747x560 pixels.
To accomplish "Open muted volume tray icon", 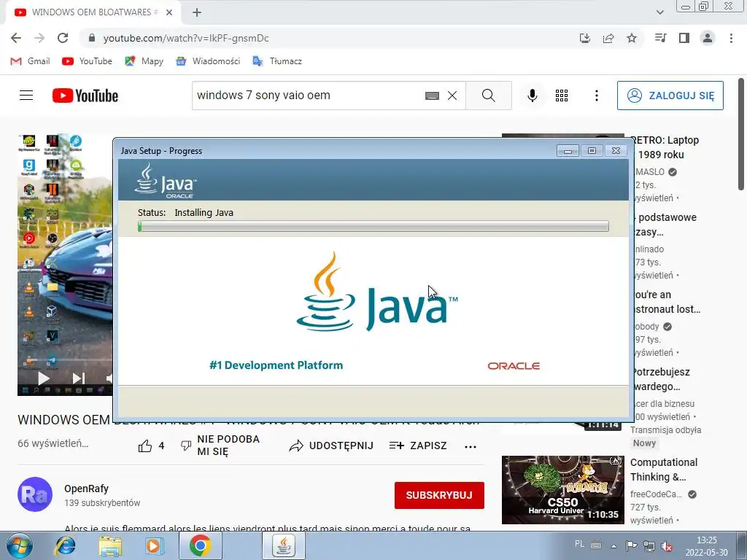I will (x=667, y=547).
